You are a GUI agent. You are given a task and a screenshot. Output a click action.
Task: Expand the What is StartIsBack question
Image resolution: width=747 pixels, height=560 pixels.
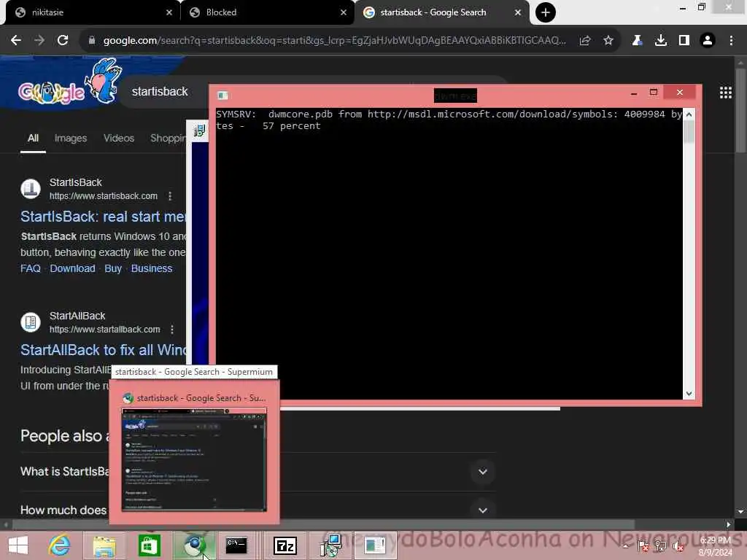point(483,472)
